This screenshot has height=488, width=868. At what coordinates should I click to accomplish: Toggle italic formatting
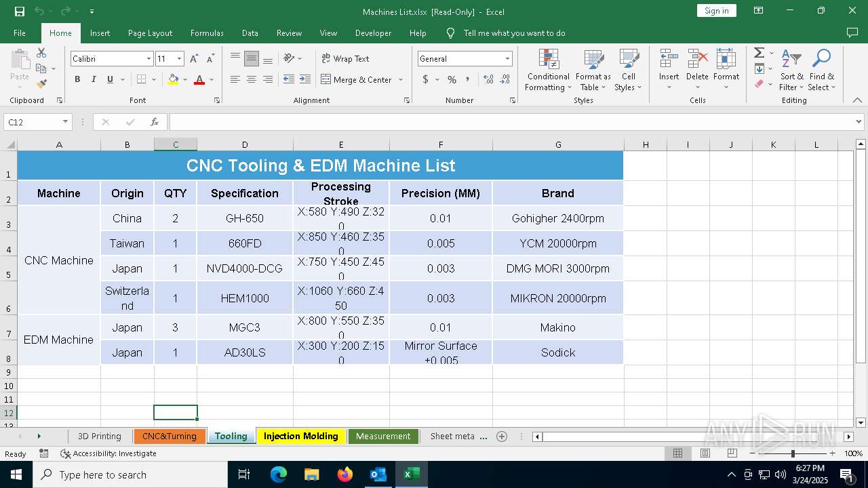coord(94,79)
